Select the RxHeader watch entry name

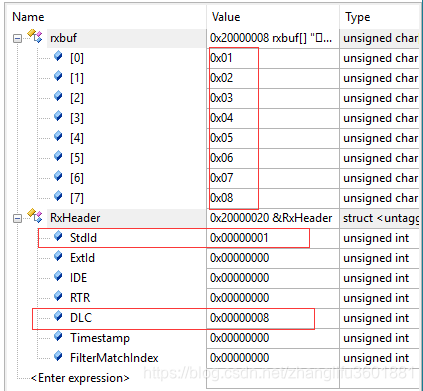tap(75, 218)
